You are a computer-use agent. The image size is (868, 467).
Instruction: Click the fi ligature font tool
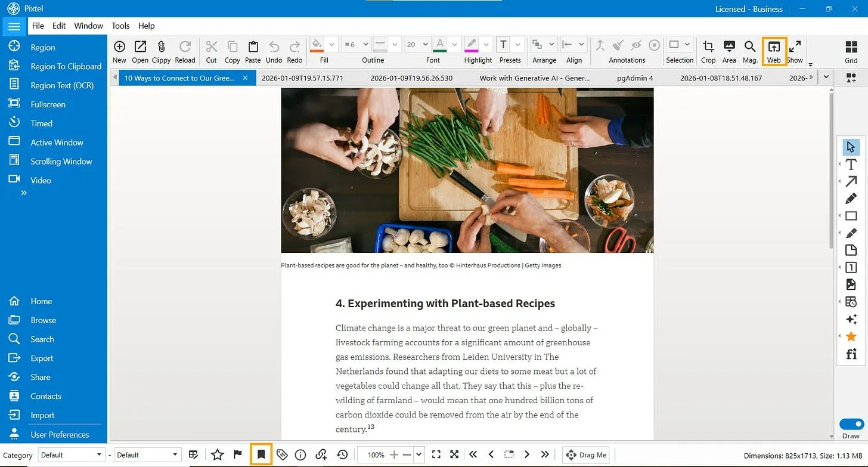tap(851, 354)
